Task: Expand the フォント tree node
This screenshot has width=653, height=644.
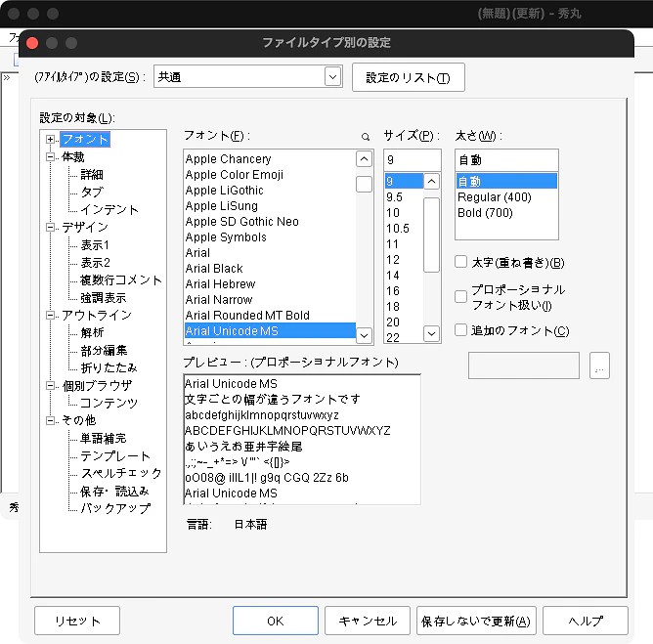Action: click(51, 139)
